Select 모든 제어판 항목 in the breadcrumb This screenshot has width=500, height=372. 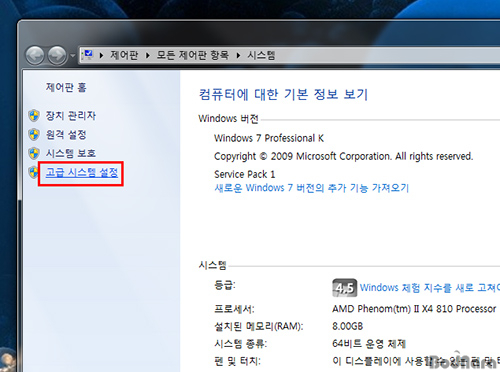[193, 55]
